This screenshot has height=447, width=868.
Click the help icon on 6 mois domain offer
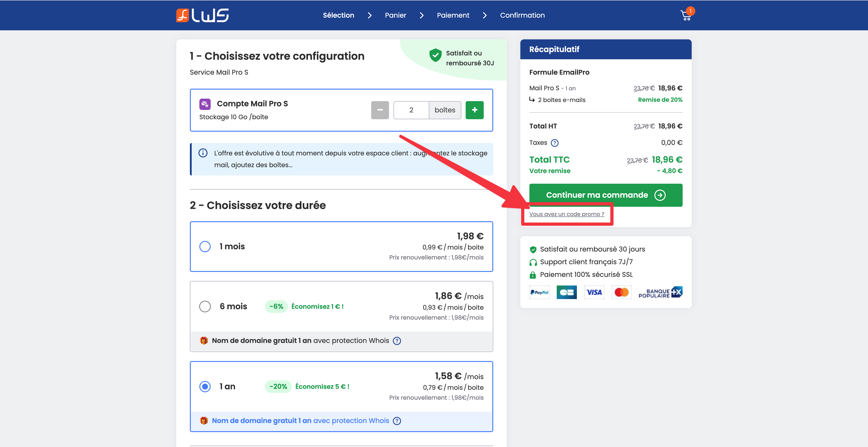(x=397, y=341)
